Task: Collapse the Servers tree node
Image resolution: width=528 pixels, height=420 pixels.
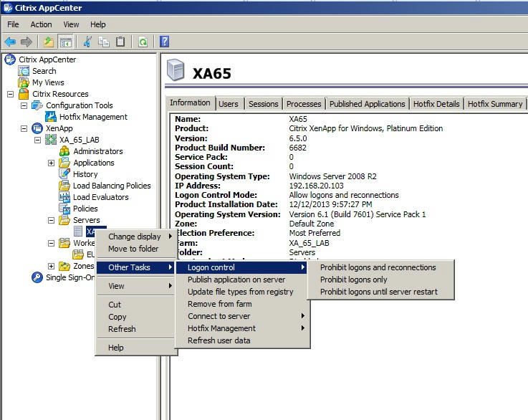Action: 51,220
